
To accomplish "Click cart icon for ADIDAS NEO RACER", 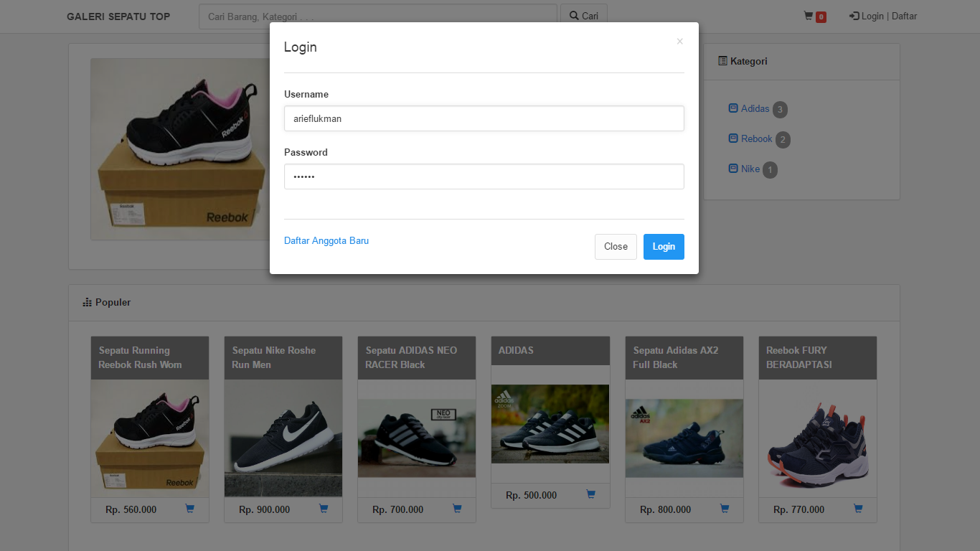I will coord(457,509).
